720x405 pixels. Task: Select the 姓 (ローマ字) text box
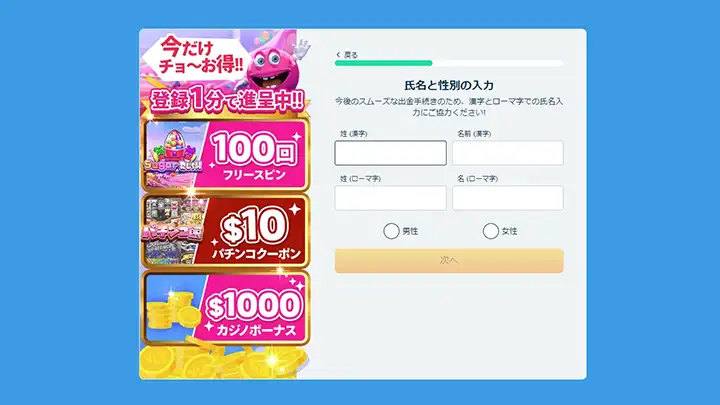[390, 198]
